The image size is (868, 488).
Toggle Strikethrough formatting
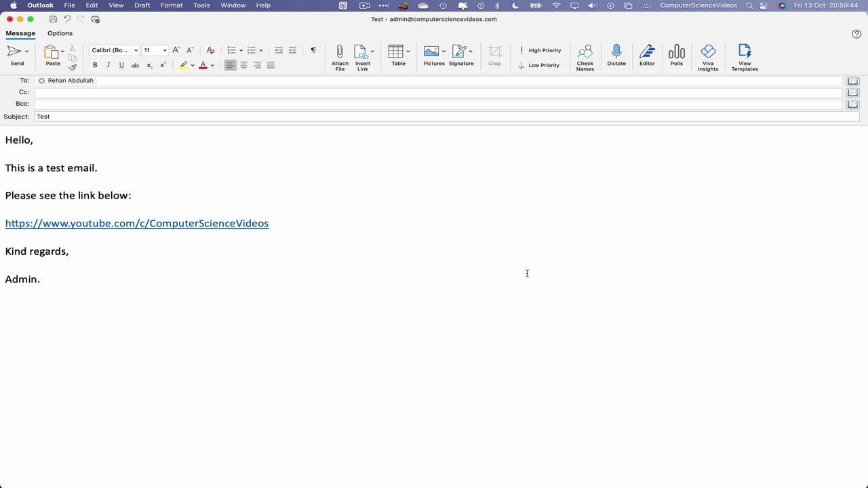135,65
